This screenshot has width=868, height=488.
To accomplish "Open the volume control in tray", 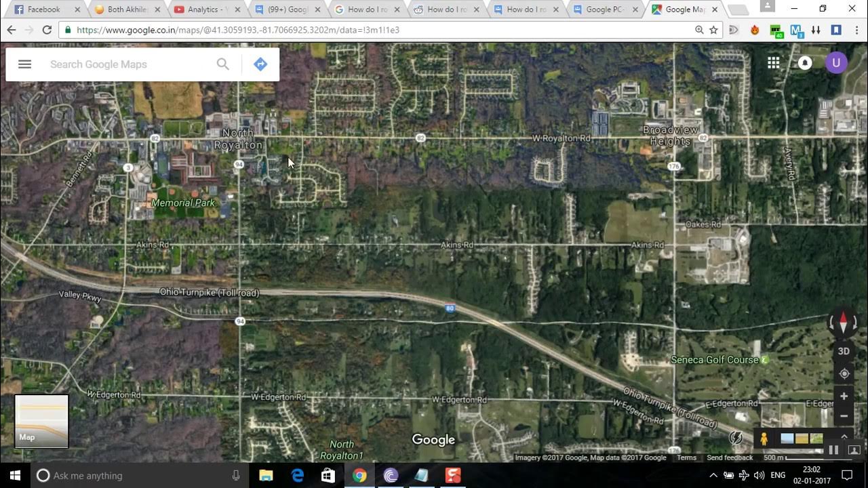I will 759,475.
